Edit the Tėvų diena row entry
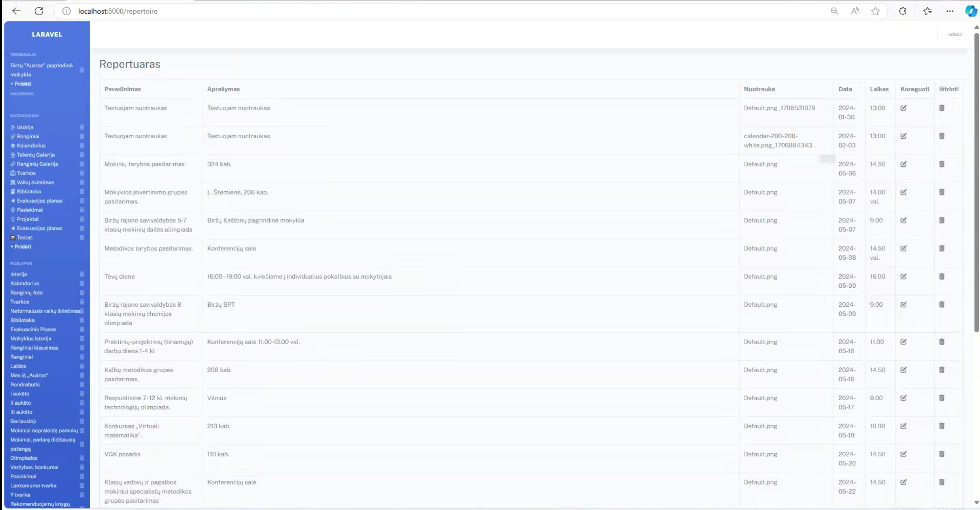Viewport: 980px width, 510px height. point(903,277)
